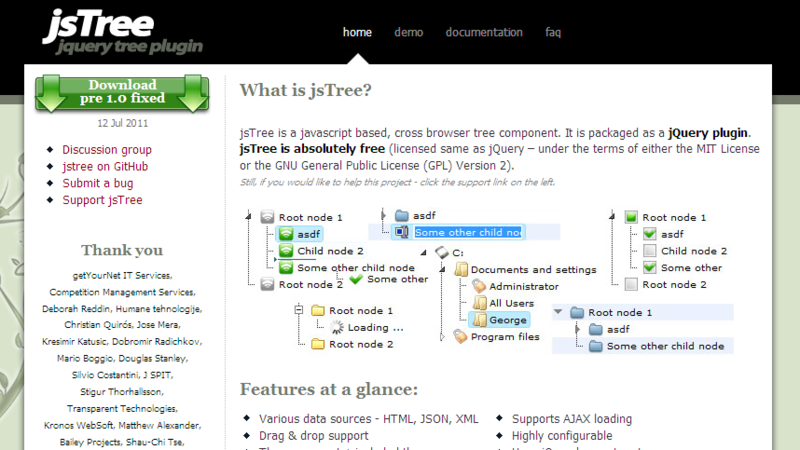Click the What is jsTree? heading
The width and height of the screenshot is (800, 450).
tap(306, 90)
